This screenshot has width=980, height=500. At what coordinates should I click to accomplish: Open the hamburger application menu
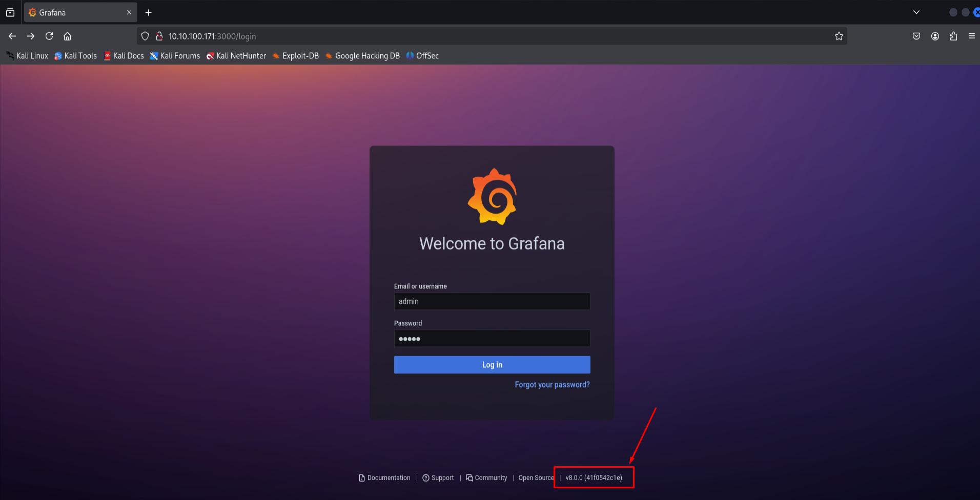coord(971,36)
